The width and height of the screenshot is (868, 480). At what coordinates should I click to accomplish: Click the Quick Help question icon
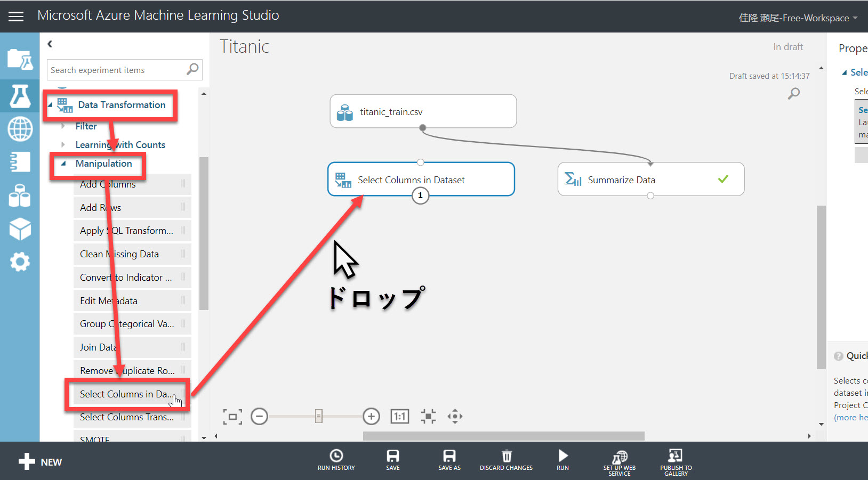pyautogui.click(x=839, y=356)
